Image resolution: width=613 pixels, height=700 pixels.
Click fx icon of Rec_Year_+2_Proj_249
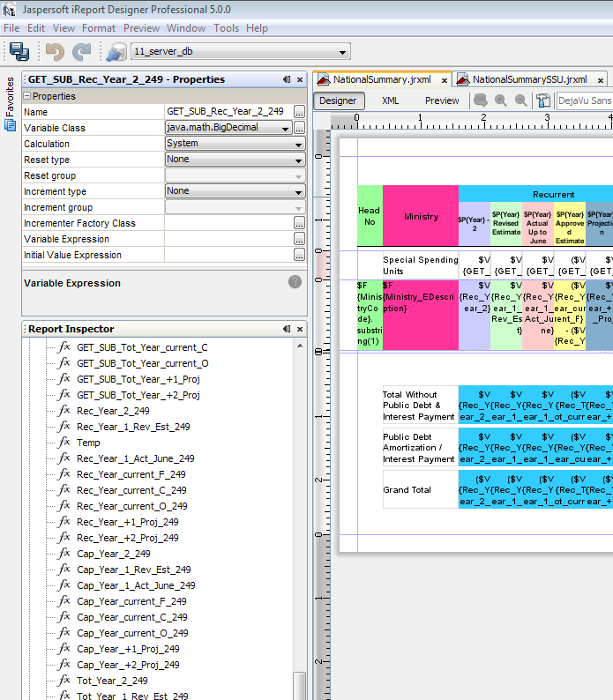tap(64, 538)
